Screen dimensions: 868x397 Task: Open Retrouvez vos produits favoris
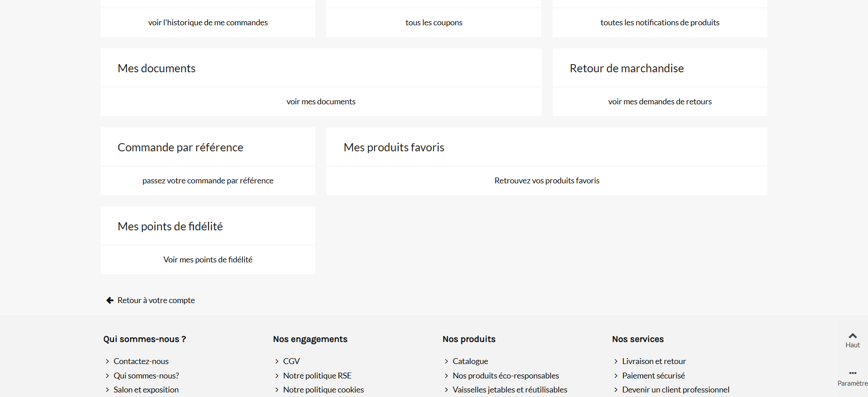[x=547, y=181]
